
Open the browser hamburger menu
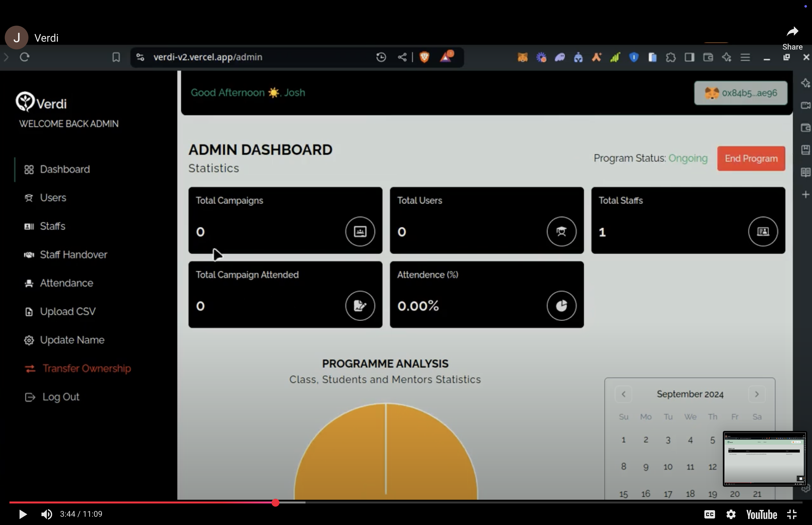(745, 57)
